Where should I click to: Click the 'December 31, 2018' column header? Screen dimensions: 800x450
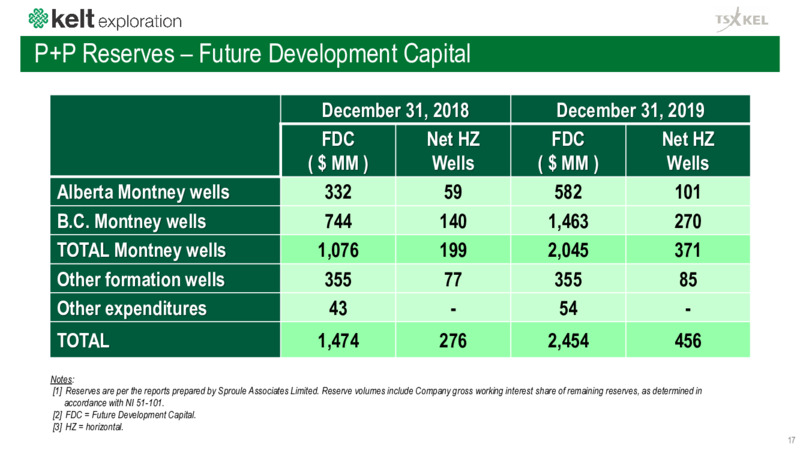coord(395,110)
